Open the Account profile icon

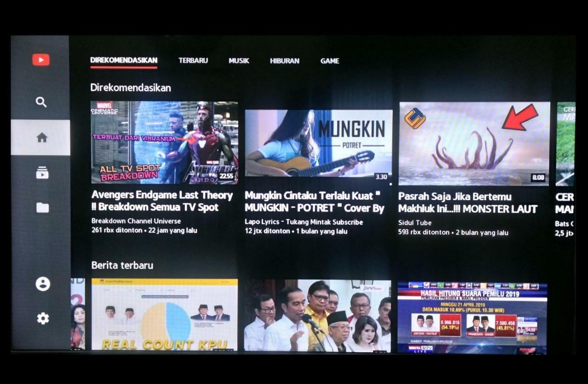(x=43, y=284)
